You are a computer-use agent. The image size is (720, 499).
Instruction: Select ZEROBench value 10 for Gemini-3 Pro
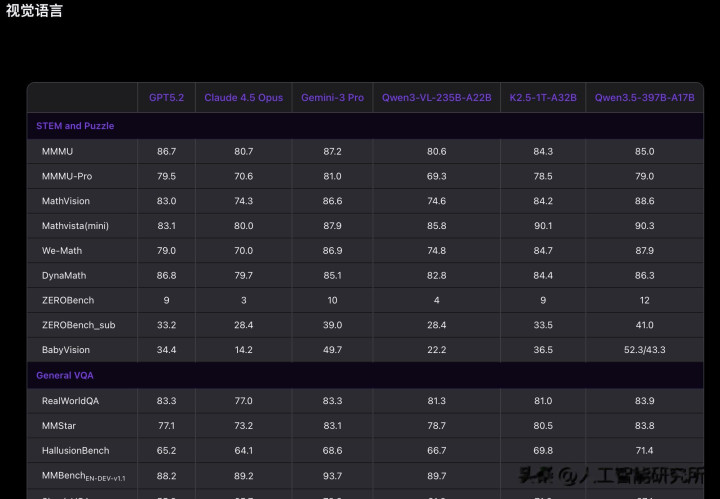click(x=332, y=300)
